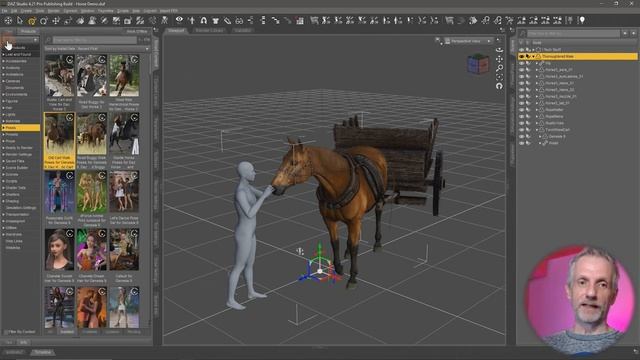Click the lightbulb icon in the toolbar
The width and height of the screenshot is (640, 360).
(582, 20)
